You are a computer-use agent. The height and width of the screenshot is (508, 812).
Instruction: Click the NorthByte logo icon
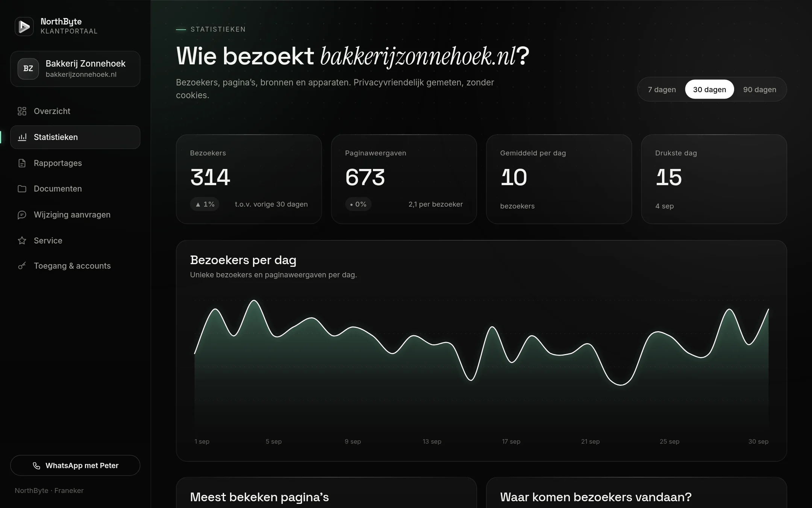[x=24, y=26]
